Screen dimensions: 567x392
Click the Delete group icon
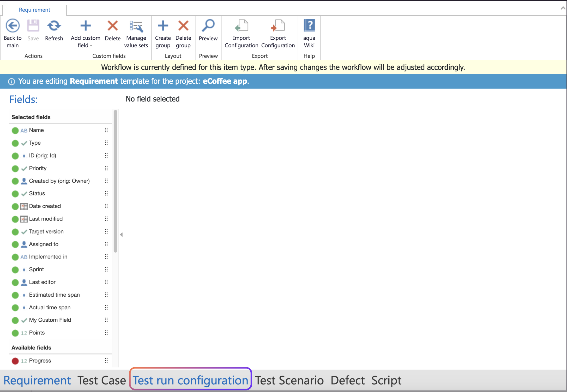[x=183, y=26]
